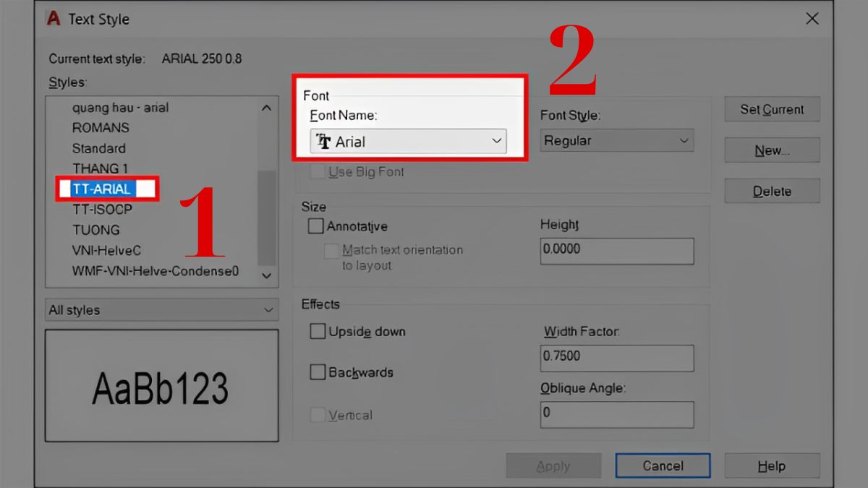Image resolution: width=868 pixels, height=488 pixels.
Task: Click the Width Factor input field
Action: [x=617, y=358]
